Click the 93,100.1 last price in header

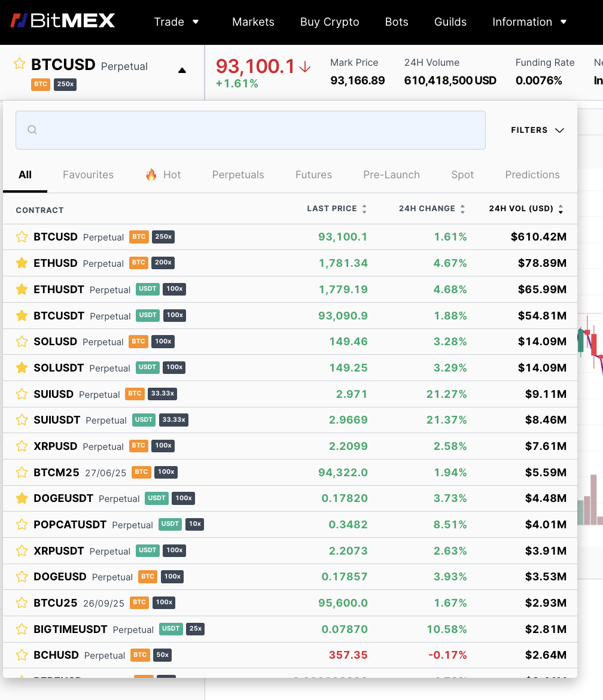(x=255, y=66)
